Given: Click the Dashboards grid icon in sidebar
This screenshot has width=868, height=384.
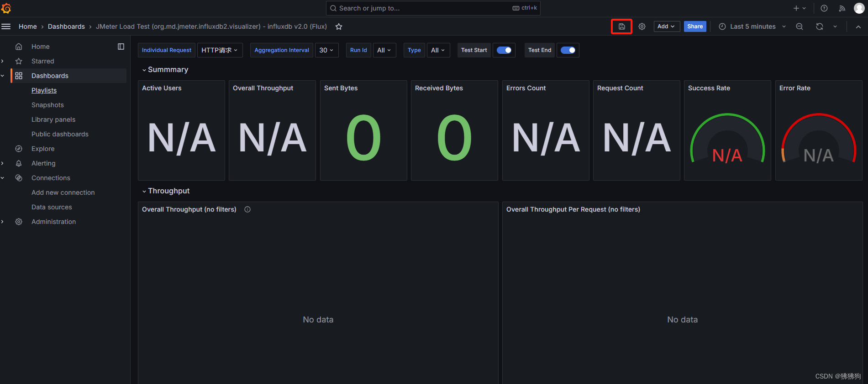Looking at the screenshot, I should coord(19,76).
